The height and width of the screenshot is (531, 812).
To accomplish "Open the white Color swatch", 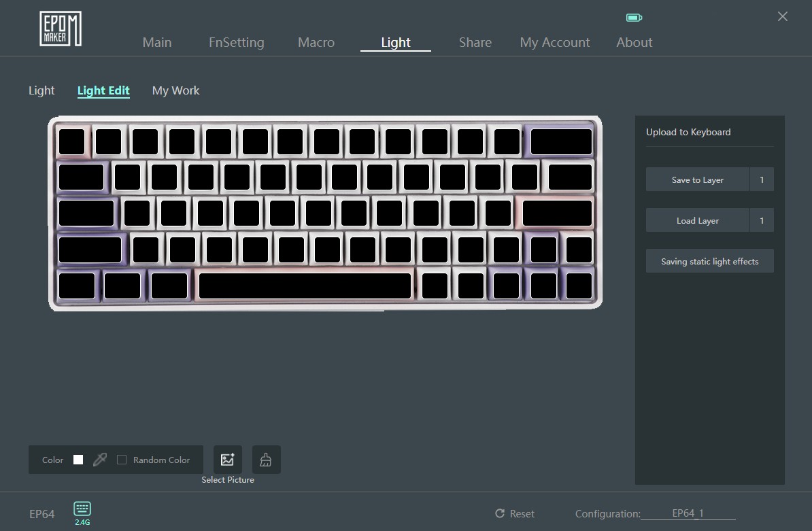I will click(x=78, y=460).
